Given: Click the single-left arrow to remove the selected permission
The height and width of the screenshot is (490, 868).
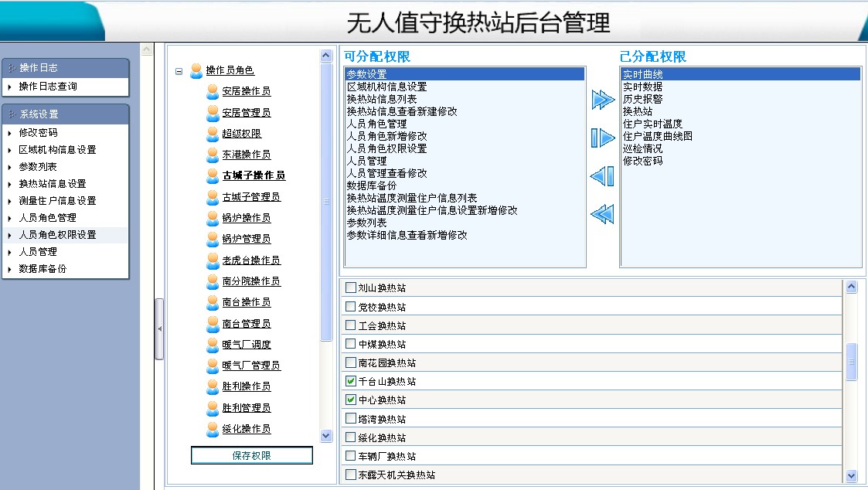Looking at the screenshot, I should click(602, 176).
